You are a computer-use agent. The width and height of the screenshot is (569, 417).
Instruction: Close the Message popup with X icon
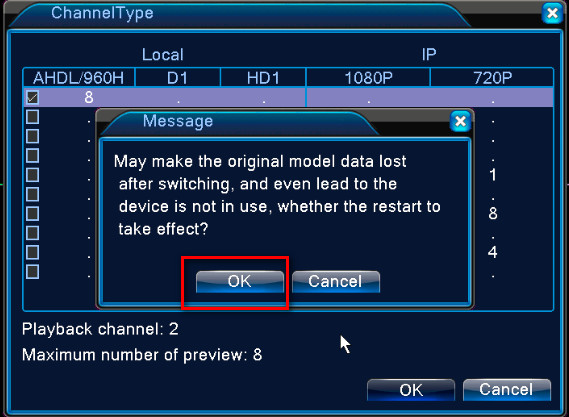point(460,121)
